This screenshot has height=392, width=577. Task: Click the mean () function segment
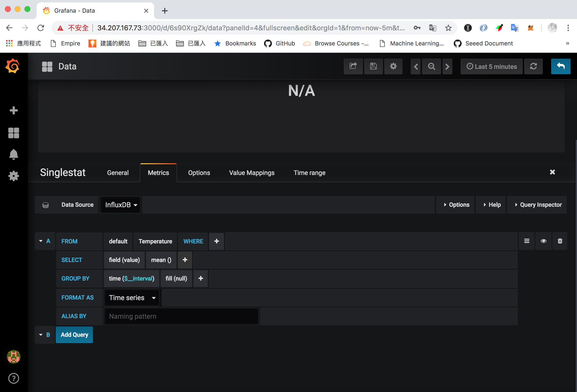coord(161,260)
